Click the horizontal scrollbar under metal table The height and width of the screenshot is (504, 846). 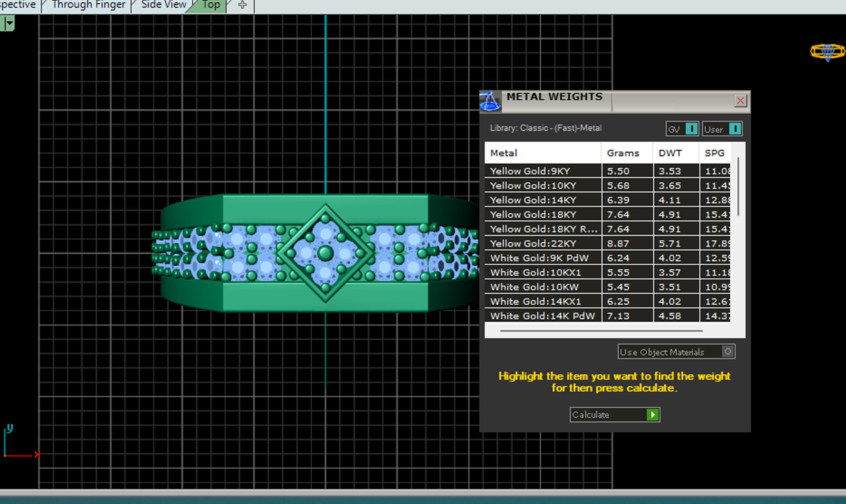coord(601,331)
